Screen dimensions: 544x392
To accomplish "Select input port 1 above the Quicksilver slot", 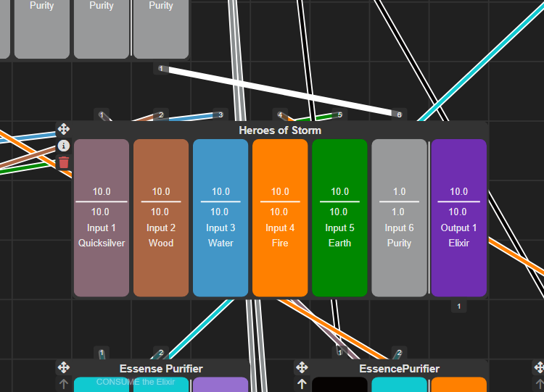I will (102, 114).
